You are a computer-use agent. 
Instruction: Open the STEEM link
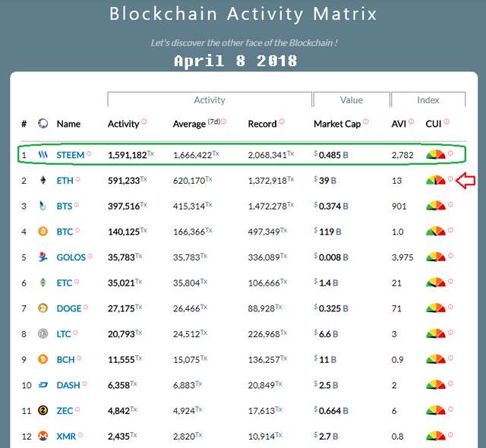click(70, 155)
